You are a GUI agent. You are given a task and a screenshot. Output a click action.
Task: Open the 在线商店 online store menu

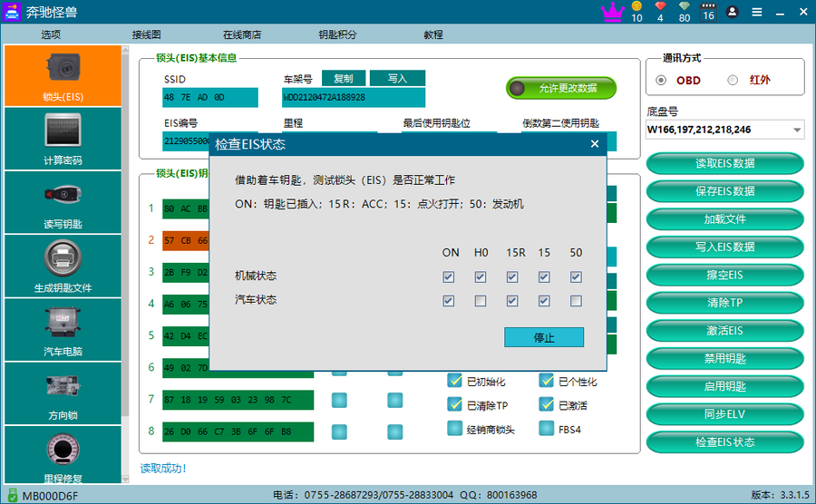[x=242, y=34]
